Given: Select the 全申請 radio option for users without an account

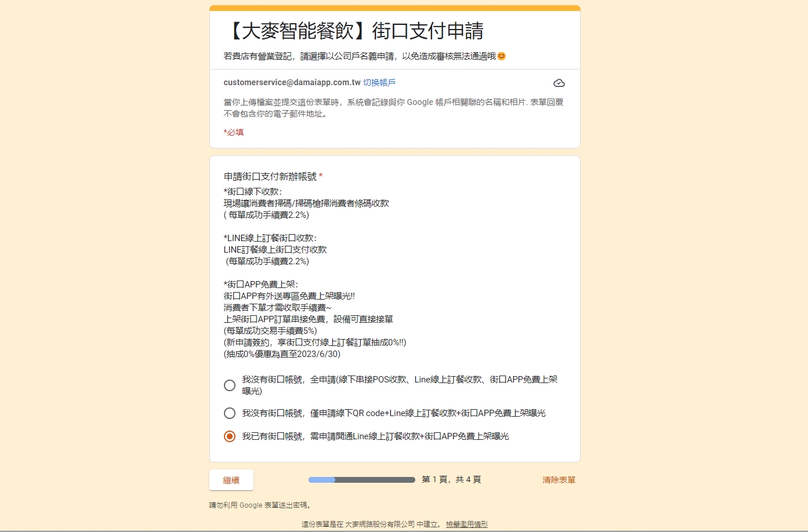Looking at the screenshot, I should click(230, 385).
